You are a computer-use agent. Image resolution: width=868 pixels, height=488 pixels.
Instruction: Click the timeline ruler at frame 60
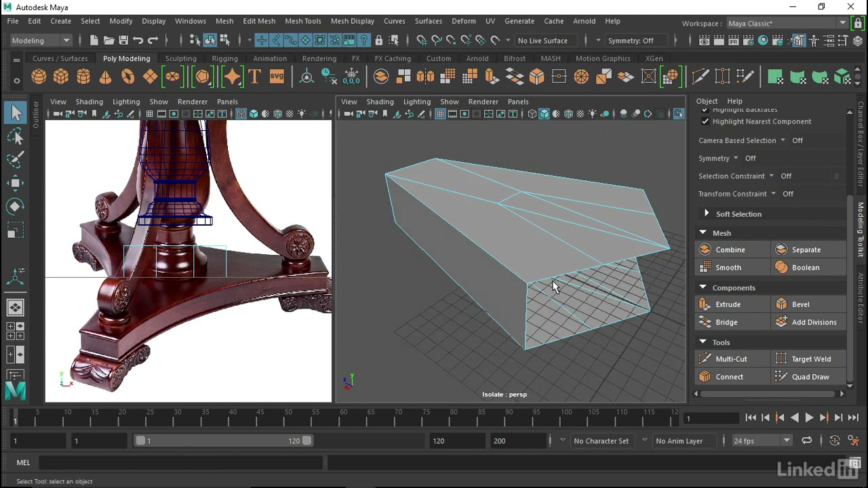pyautogui.click(x=344, y=418)
